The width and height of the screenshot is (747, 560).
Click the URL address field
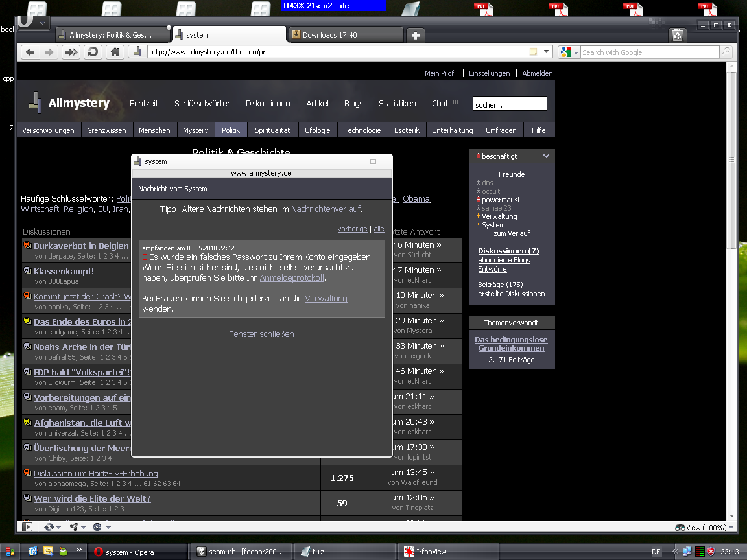(337, 52)
